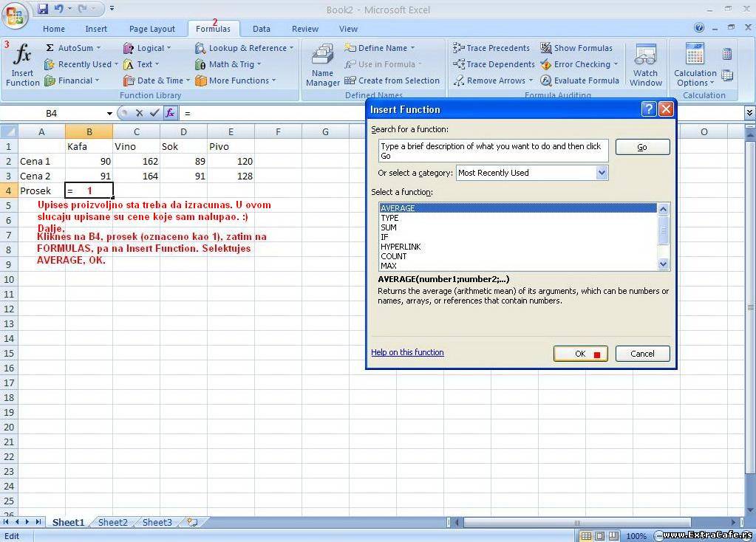Open the Name Manager
The image size is (756, 542).
tap(322, 64)
